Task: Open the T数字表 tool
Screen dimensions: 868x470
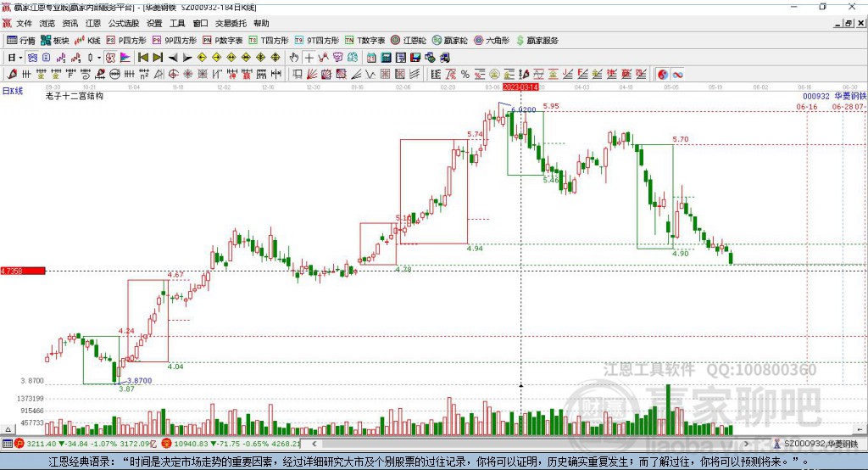Action: tap(364, 41)
